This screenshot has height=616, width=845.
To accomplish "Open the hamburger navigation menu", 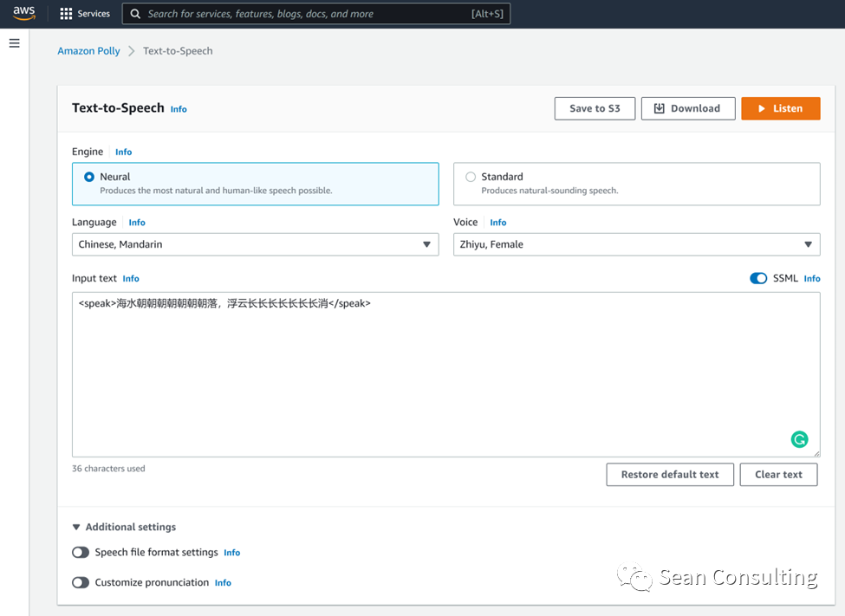I will click(15, 43).
